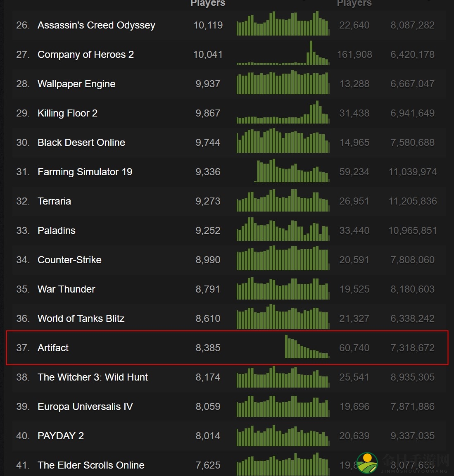
Task: Click the Killing Floor 2 player chart
Action: coord(283,112)
